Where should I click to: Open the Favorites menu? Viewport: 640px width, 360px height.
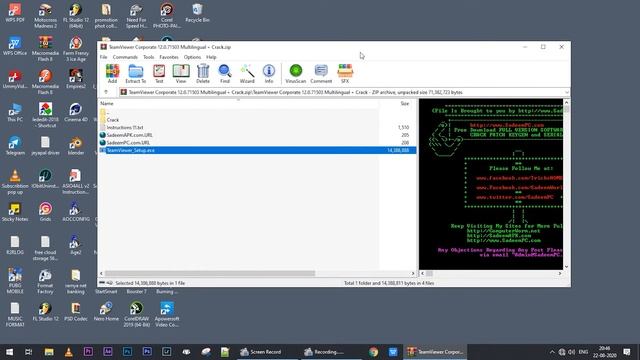pos(169,57)
